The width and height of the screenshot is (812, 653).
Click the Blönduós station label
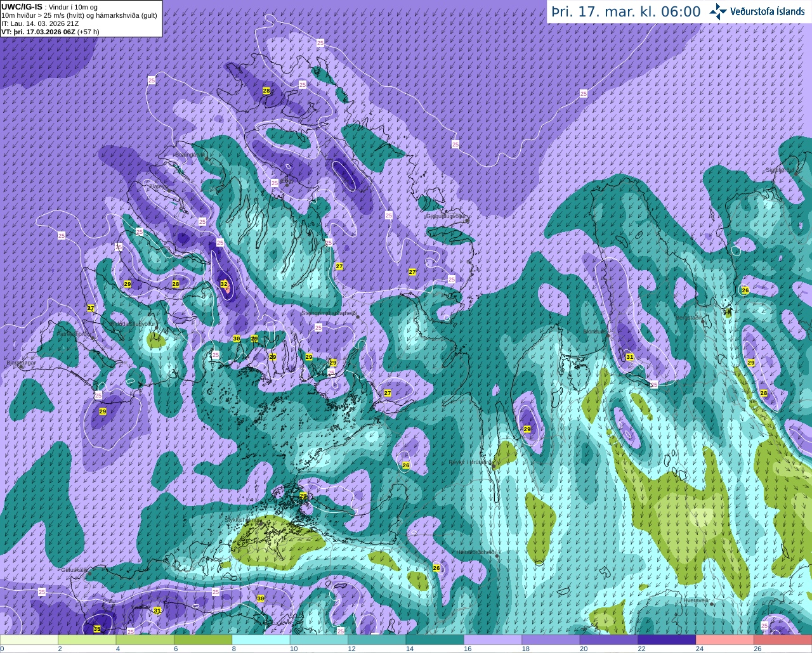tap(596, 331)
